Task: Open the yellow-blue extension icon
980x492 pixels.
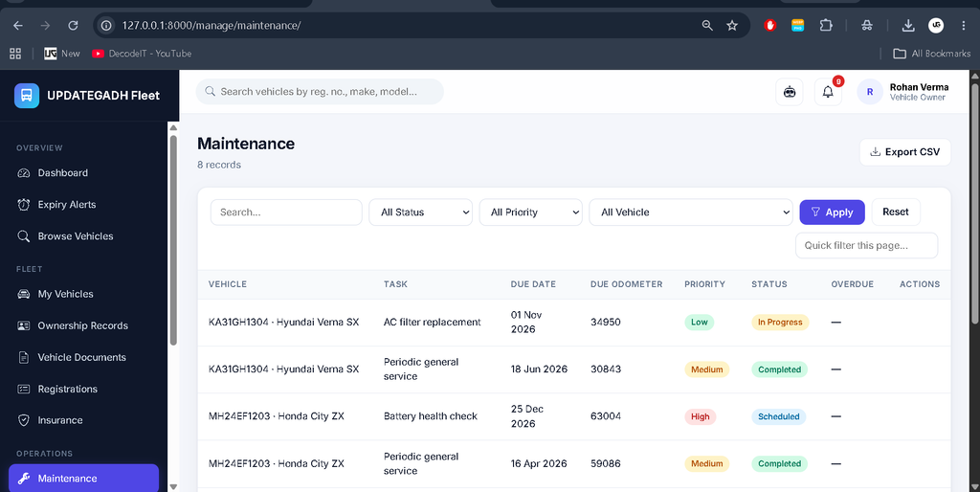Action: click(x=797, y=26)
